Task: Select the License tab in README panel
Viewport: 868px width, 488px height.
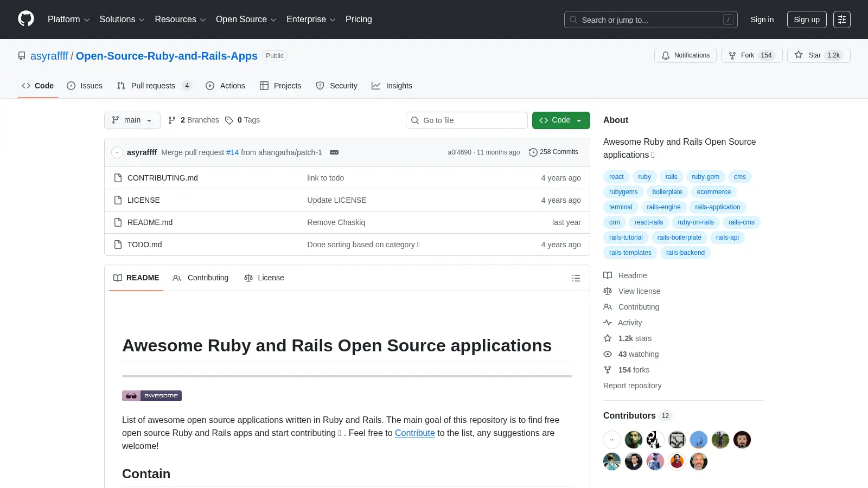Action: pos(264,278)
